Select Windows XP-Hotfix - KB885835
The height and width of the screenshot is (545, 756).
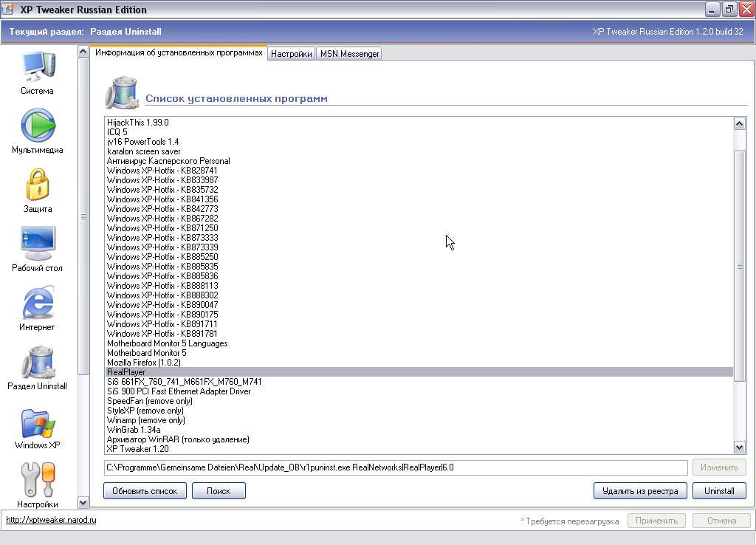coord(419,267)
